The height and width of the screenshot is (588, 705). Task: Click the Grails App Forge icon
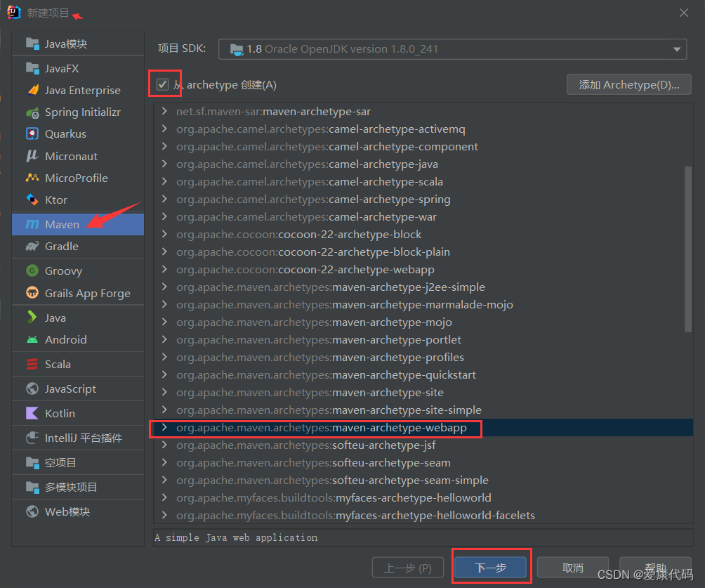tap(32, 293)
